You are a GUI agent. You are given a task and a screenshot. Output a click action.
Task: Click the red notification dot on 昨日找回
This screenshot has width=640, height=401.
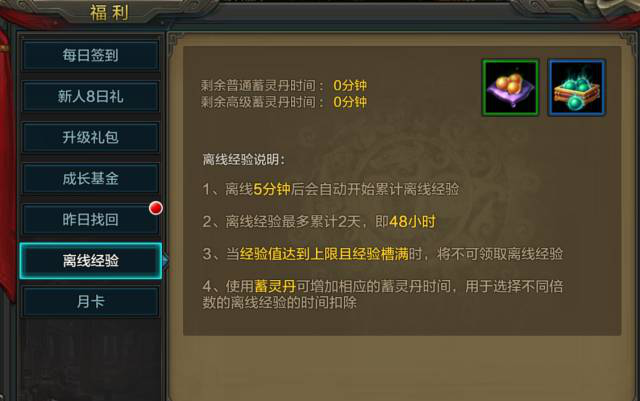pyautogui.click(x=156, y=208)
